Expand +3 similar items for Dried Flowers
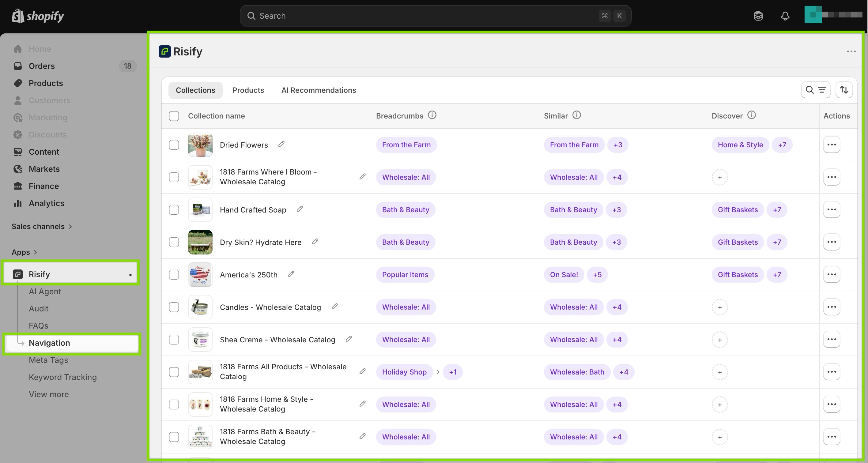The width and height of the screenshot is (868, 463). tap(618, 145)
